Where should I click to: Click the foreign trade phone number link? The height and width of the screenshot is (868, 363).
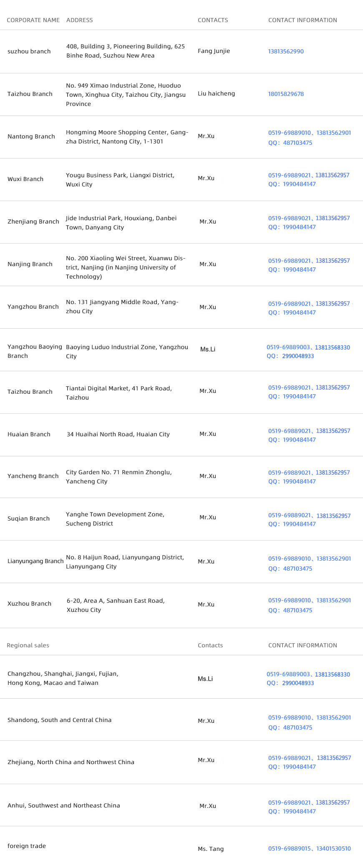[x=310, y=848]
